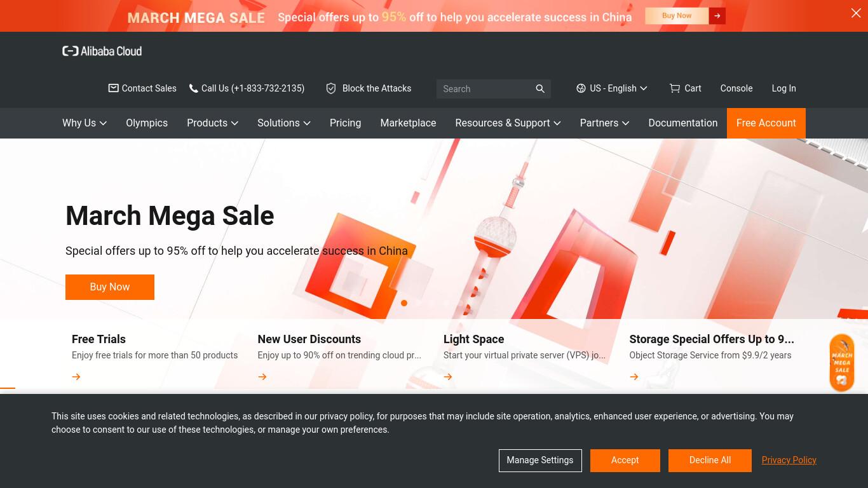Close the top March Mega Sale banner
This screenshot has width=868, height=488.
(856, 13)
